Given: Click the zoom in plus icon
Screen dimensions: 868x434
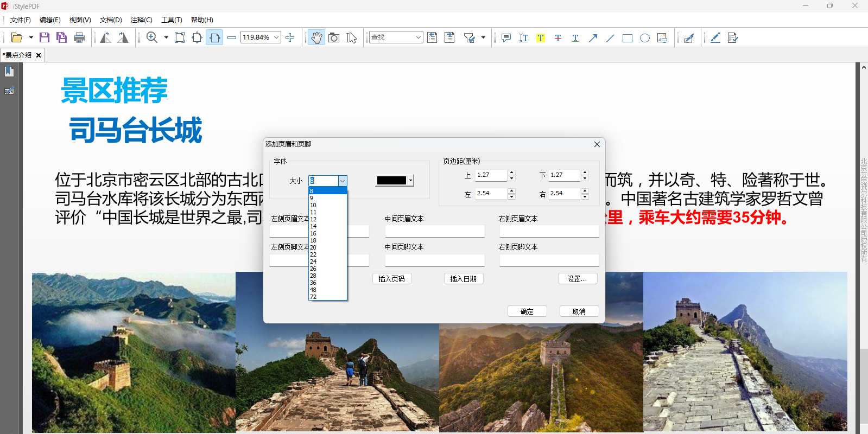Looking at the screenshot, I should pyautogui.click(x=290, y=37).
